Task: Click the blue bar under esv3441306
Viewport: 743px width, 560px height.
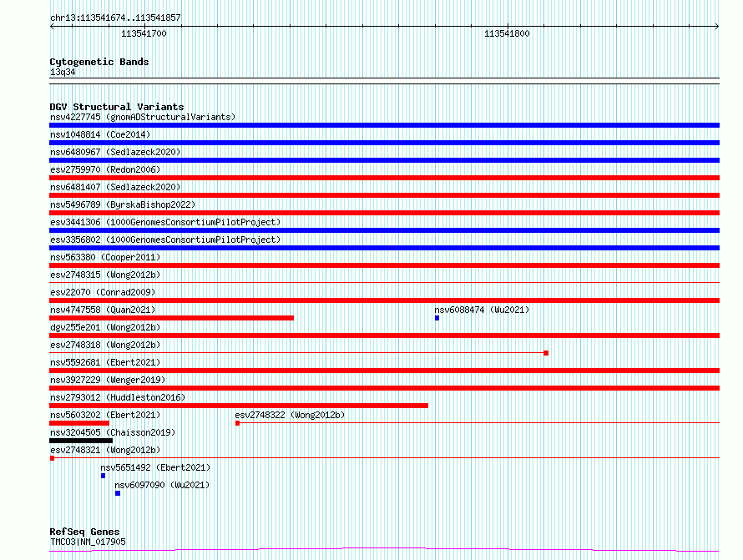Action: click(x=384, y=230)
